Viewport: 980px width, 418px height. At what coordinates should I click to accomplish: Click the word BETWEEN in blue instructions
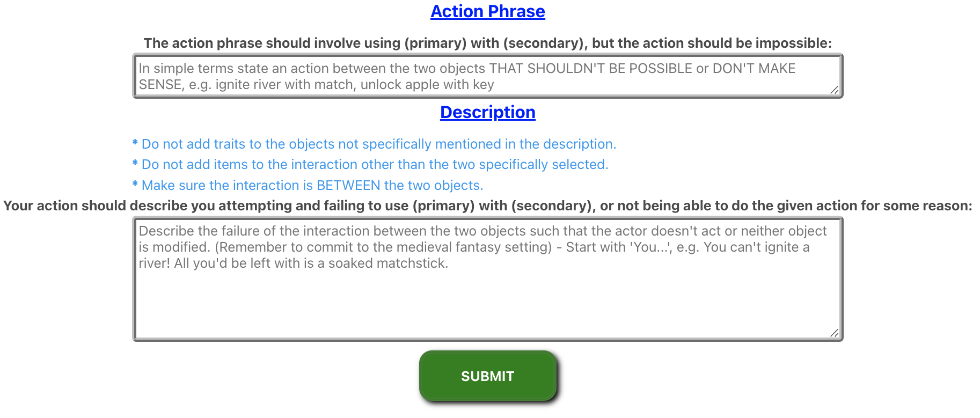(348, 185)
